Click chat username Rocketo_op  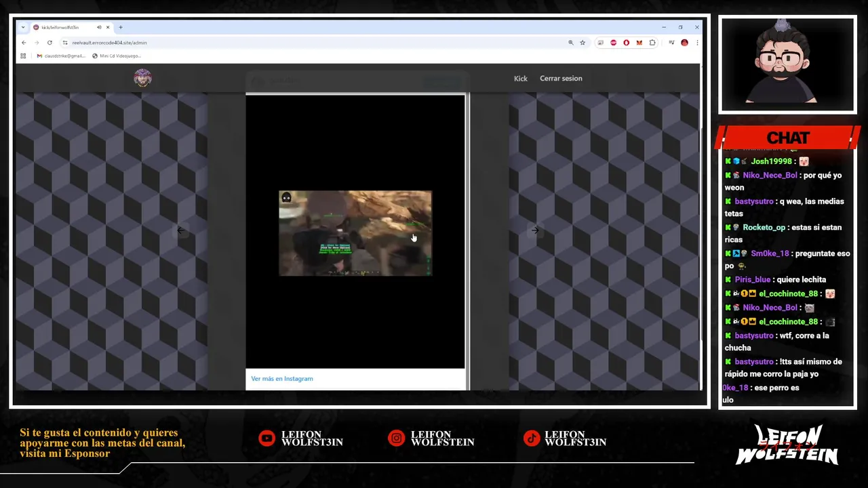tap(764, 228)
